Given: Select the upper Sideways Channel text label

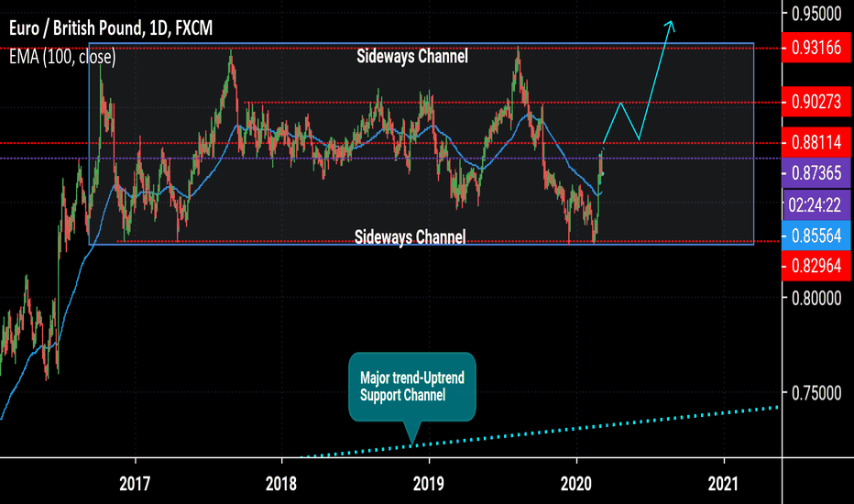Looking at the screenshot, I should pyautogui.click(x=412, y=56).
